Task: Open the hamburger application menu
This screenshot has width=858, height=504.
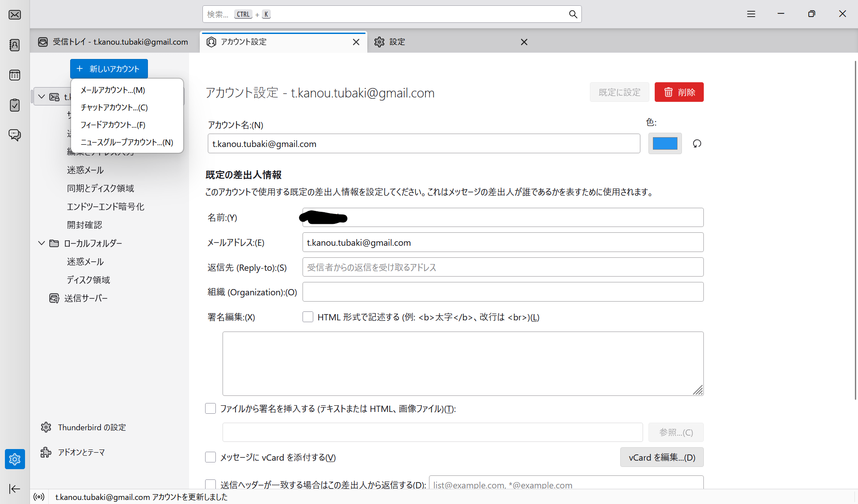Action: (751, 14)
